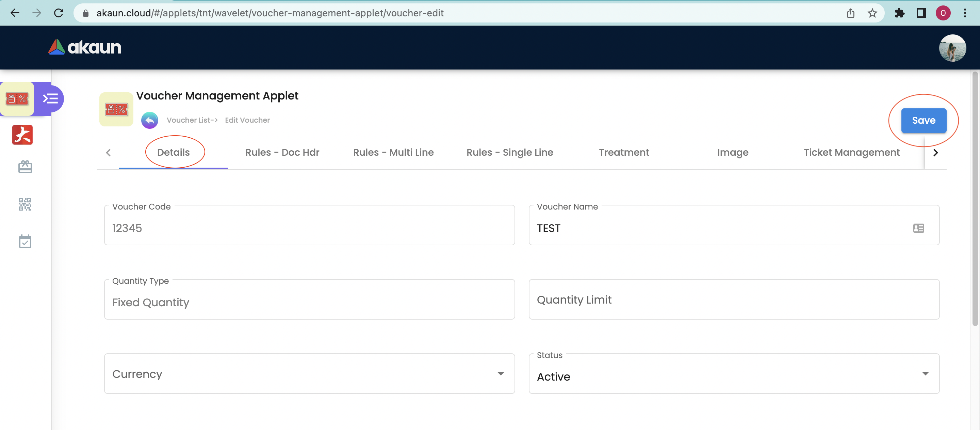Bookmark this page with the star icon
This screenshot has width=980, height=430.
[x=872, y=13]
